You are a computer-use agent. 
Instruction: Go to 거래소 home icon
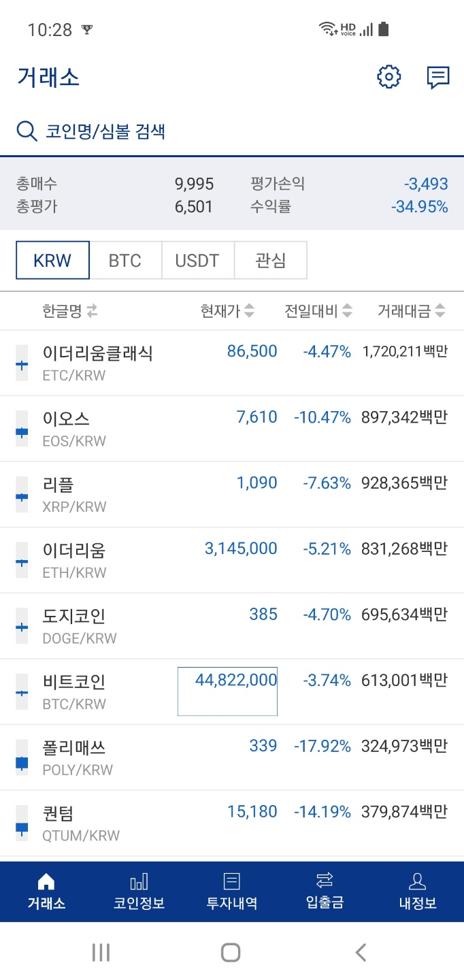pyautogui.click(x=46, y=881)
